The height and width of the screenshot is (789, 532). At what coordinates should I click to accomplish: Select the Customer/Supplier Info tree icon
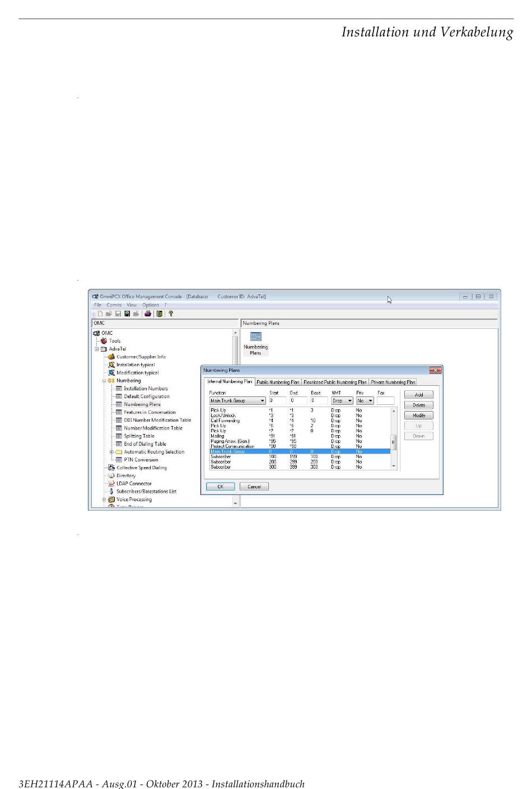[111, 357]
